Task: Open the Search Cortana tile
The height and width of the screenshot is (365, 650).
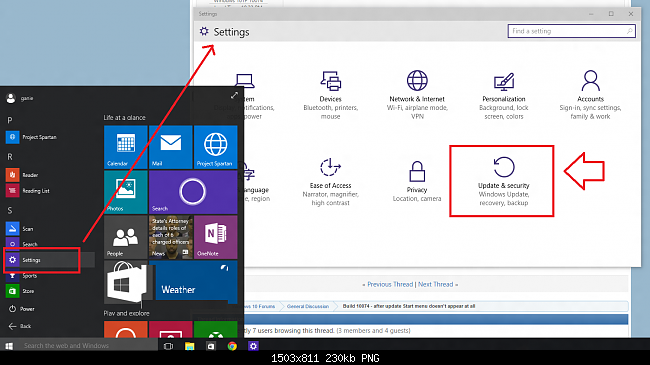Action: 193,192
